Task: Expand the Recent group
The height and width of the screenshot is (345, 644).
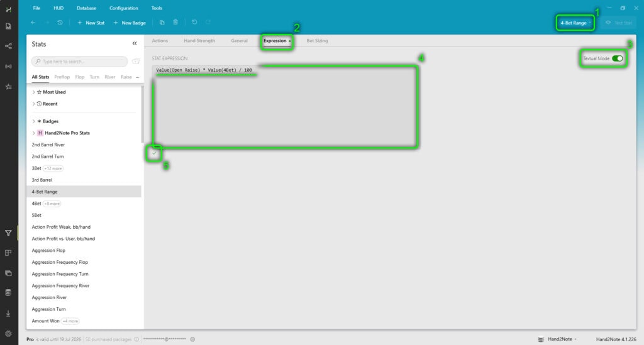Action: (x=33, y=104)
